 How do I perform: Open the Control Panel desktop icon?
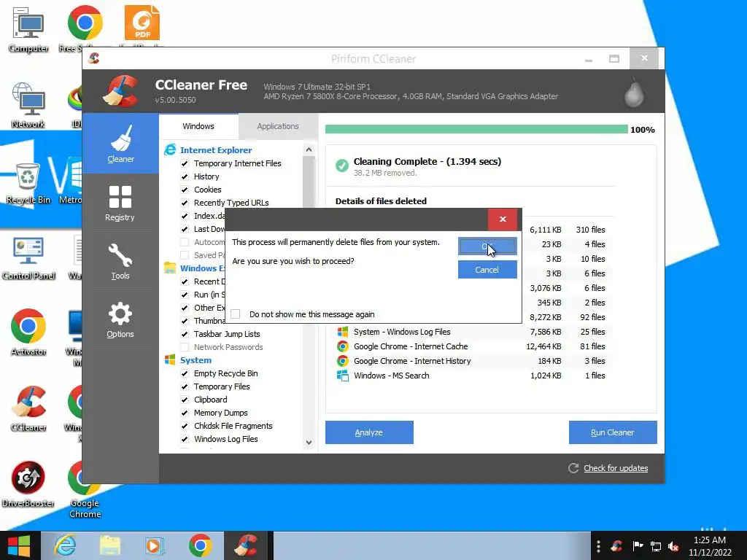tap(28, 258)
